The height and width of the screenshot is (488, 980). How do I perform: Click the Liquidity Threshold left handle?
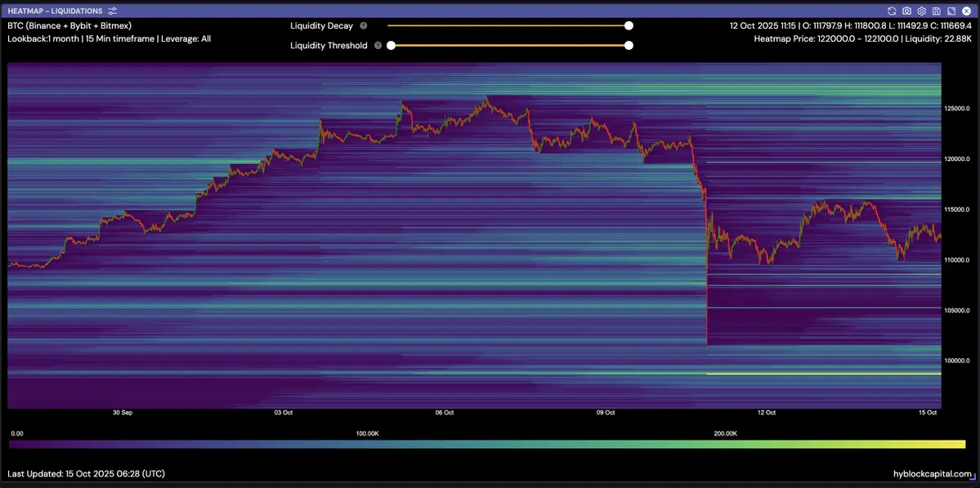392,45
